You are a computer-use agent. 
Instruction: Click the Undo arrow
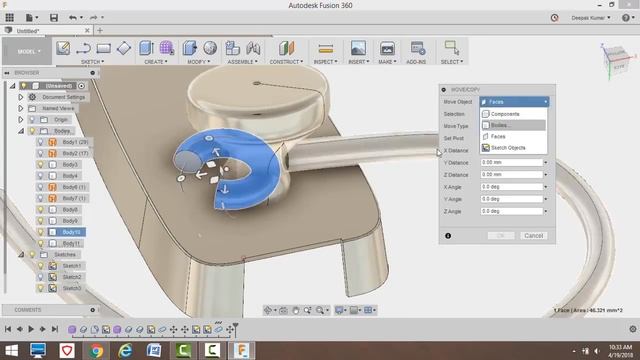(x=73, y=18)
